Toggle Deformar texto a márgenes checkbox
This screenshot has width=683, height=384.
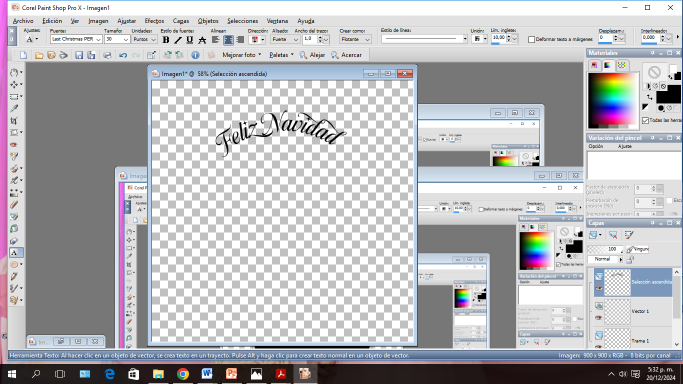(531, 40)
